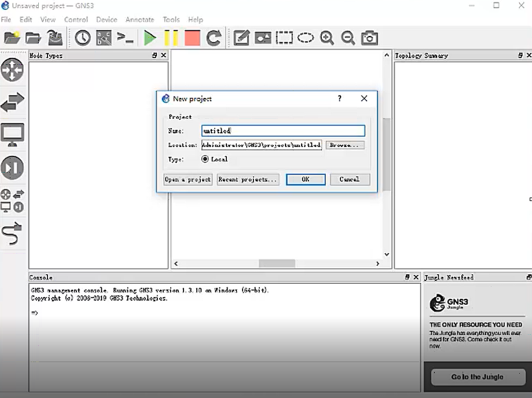Screen dimensions: 532x398
Task: Select the Local project type radio button
Action: point(205,159)
